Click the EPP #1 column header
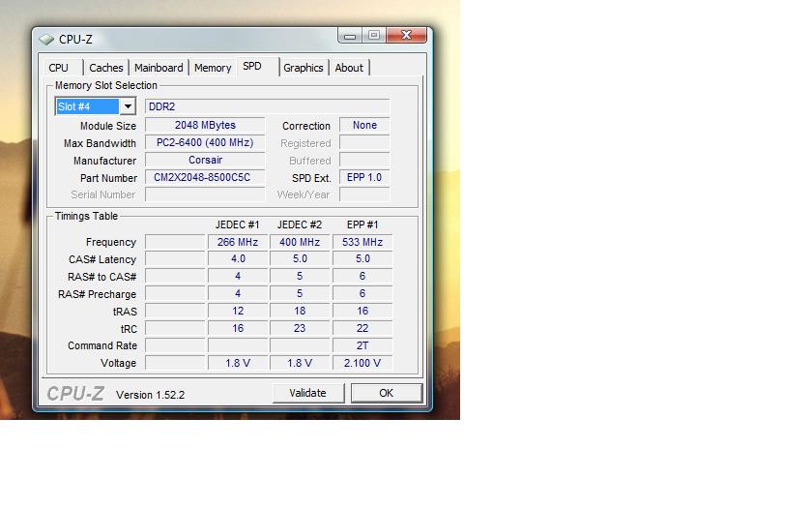This screenshot has width=812, height=508. (362, 224)
